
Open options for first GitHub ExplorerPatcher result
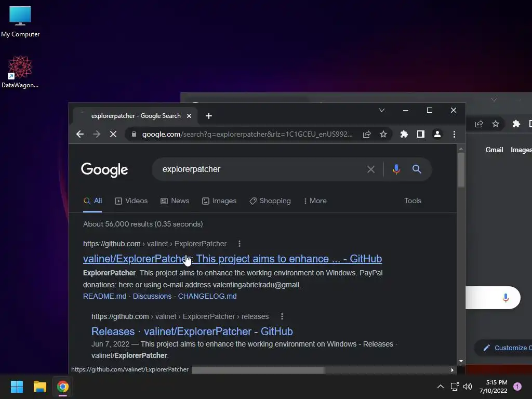click(240, 244)
